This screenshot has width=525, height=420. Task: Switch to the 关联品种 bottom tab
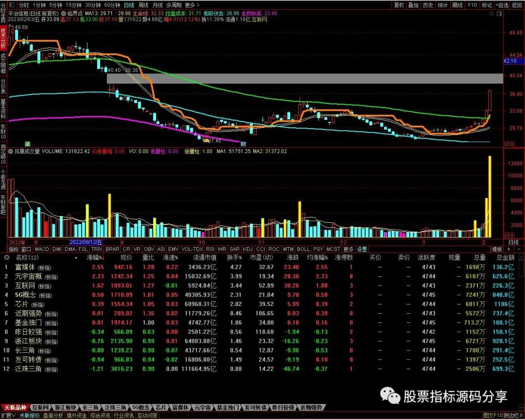16,408
